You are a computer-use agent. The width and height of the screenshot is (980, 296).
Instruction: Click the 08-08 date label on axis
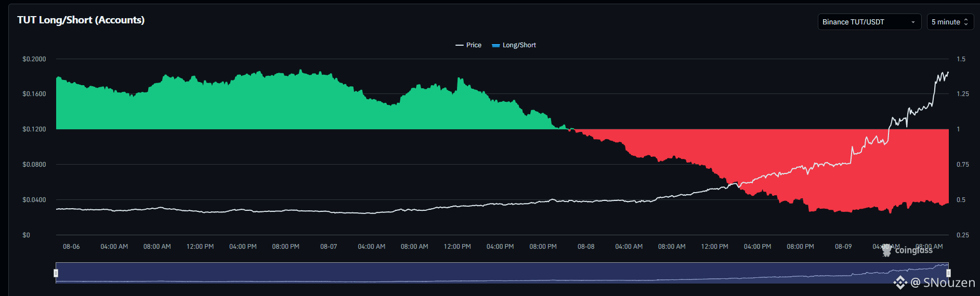[x=586, y=247]
